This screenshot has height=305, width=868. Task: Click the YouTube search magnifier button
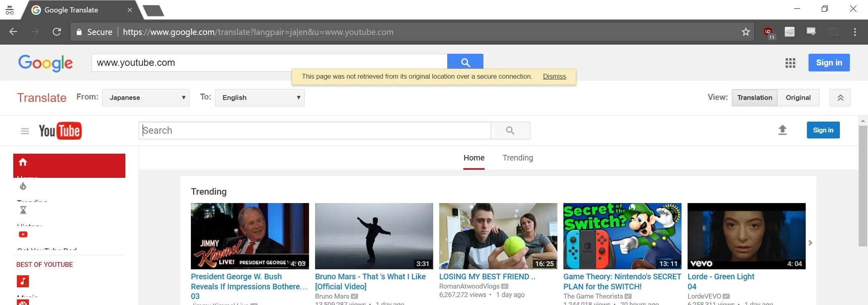[510, 130]
